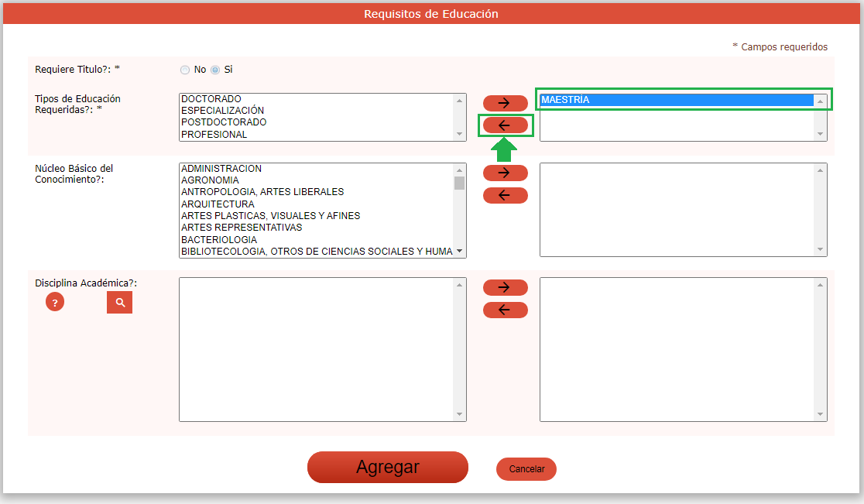Remove Núcleo Básico item with left arrow

coord(505,195)
